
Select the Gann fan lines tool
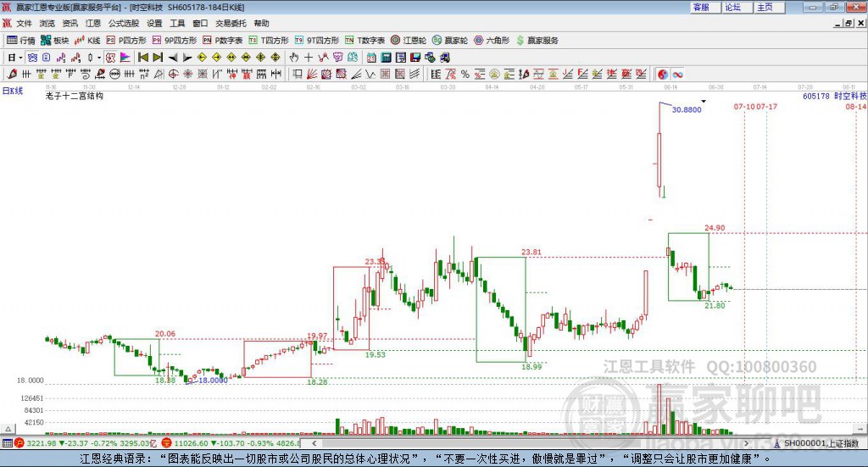[312, 74]
